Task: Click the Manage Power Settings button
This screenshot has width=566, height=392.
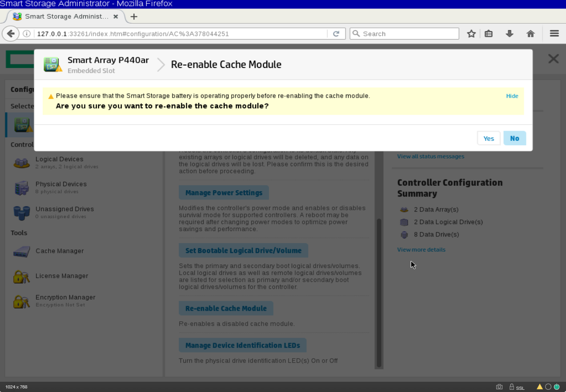Action: (x=224, y=193)
